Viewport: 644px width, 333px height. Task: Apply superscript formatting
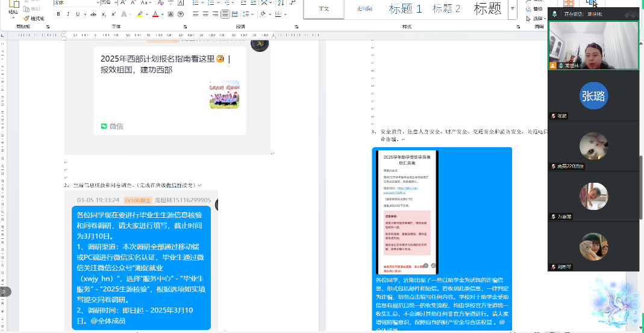[113, 14]
